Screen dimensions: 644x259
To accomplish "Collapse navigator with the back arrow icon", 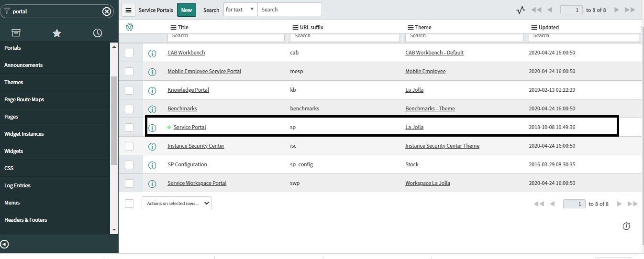I will [4, 244].
